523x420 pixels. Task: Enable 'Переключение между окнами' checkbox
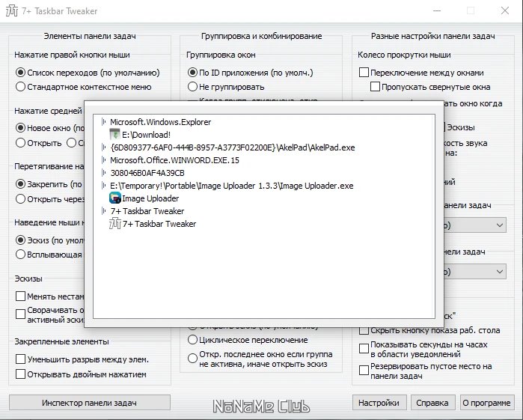pos(364,73)
